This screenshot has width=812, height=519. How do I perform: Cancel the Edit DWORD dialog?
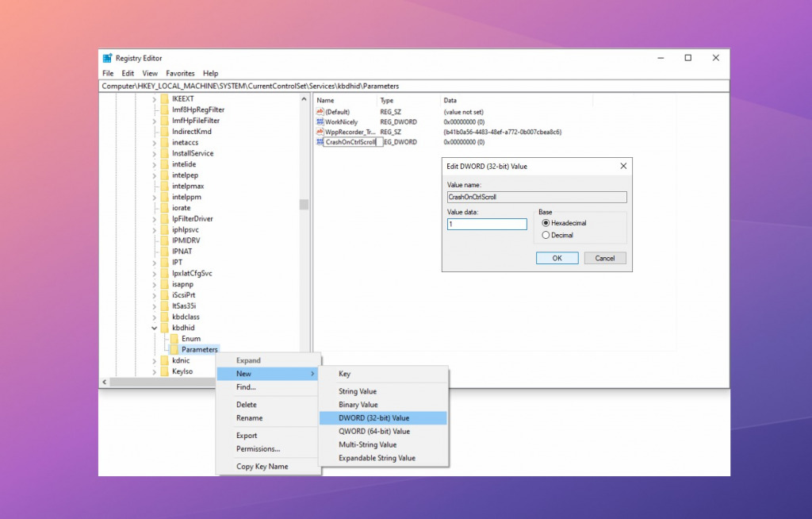point(605,258)
